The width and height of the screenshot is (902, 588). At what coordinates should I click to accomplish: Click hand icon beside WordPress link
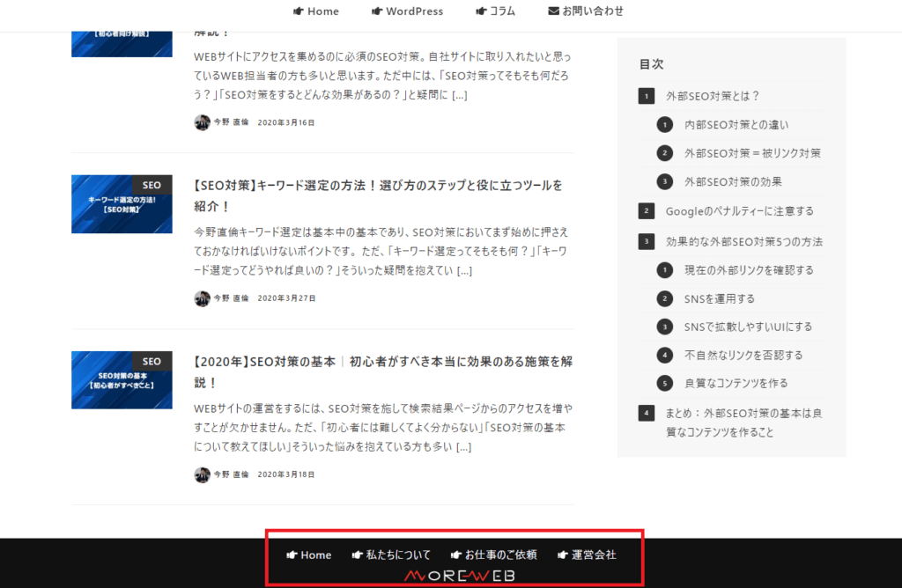pyautogui.click(x=377, y=11)
